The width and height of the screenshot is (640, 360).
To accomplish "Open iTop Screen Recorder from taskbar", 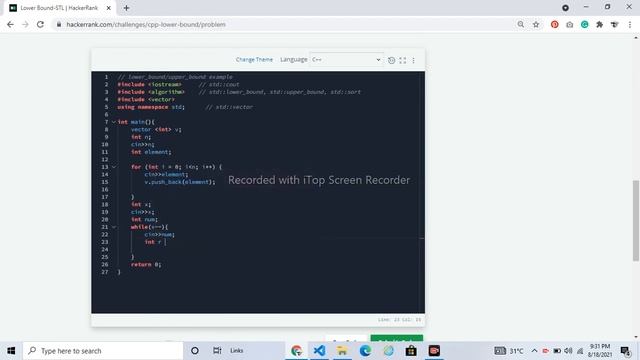I will pyautogui.click(x=434, y=351).
